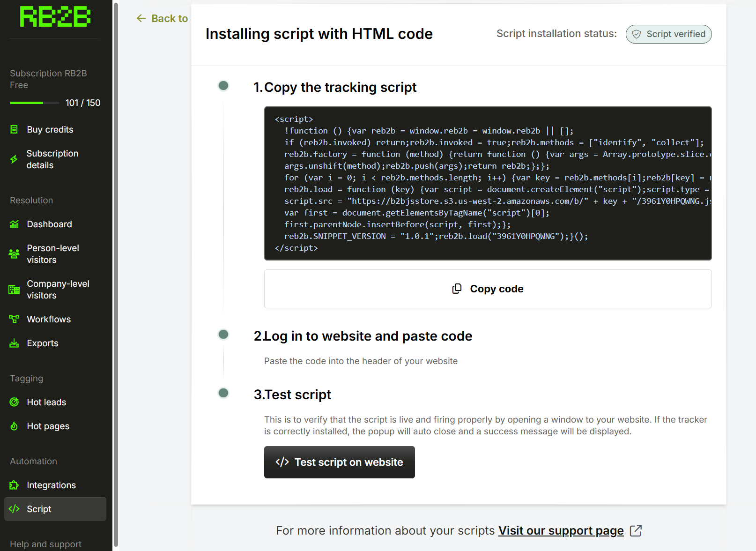Click the sidebar vertical scrollbar
This screenshot has height=551, width=756.
[x=116, y=274]
